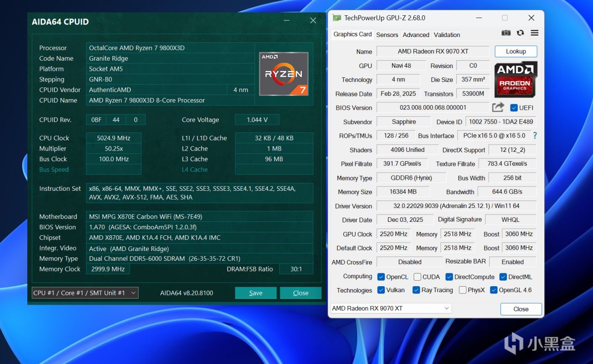Click the CPU Clock value 5024.9 MHz
The image size is (593, 364).
[x=114, y=138]
